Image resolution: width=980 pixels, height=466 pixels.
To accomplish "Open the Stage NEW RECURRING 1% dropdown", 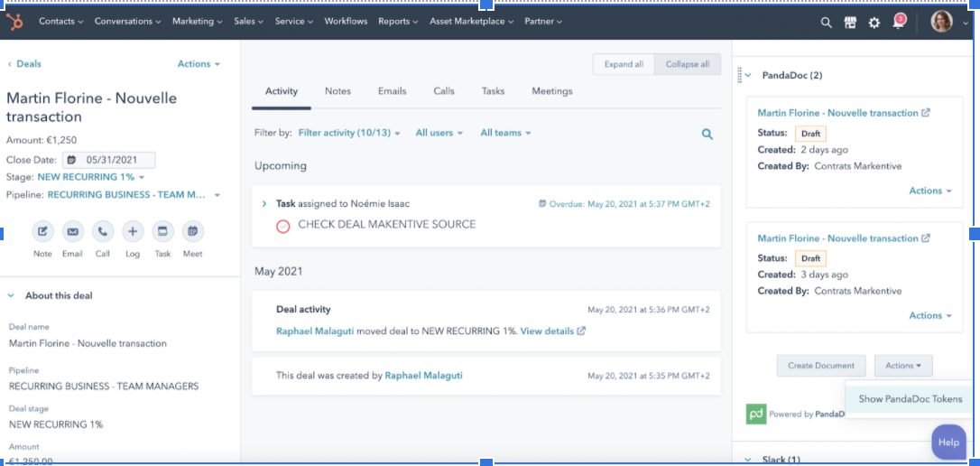I will click(x=90, y=177).
